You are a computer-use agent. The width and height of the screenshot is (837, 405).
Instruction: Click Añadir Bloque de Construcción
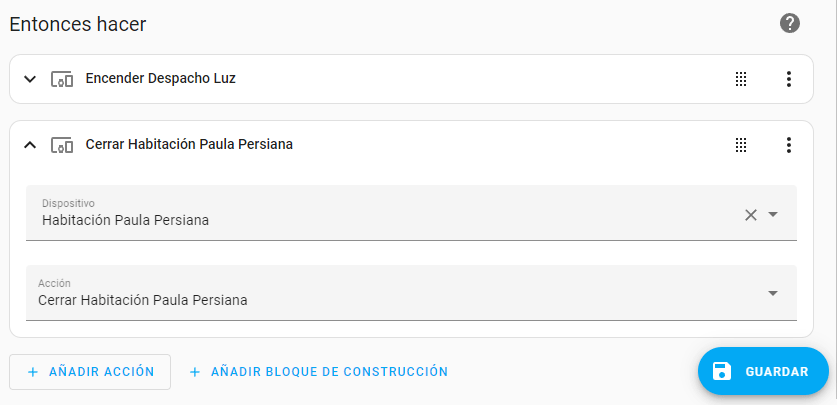[x=319, y=372]
